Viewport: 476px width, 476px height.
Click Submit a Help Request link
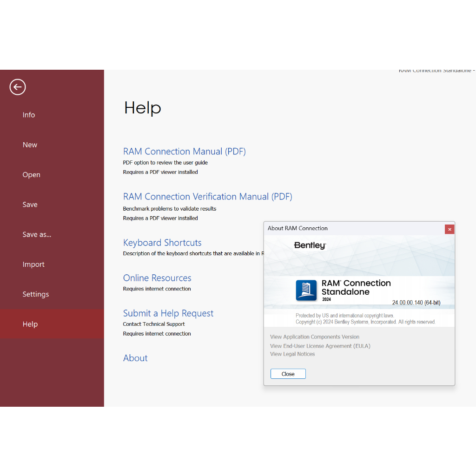[168, 313]
